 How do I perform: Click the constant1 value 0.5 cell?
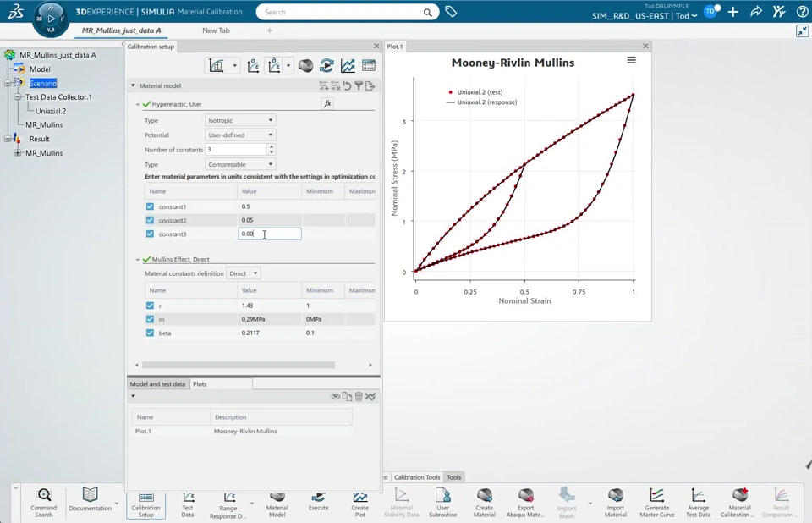click(269, 206)
